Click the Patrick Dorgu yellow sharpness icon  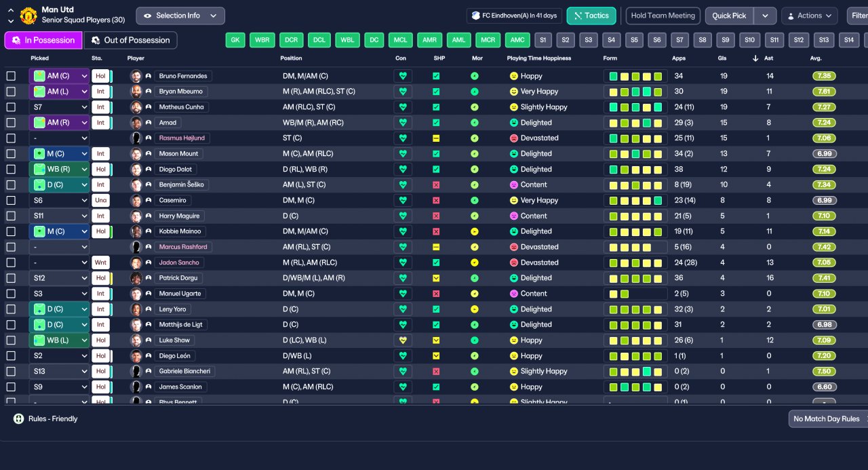pos(436,278)
